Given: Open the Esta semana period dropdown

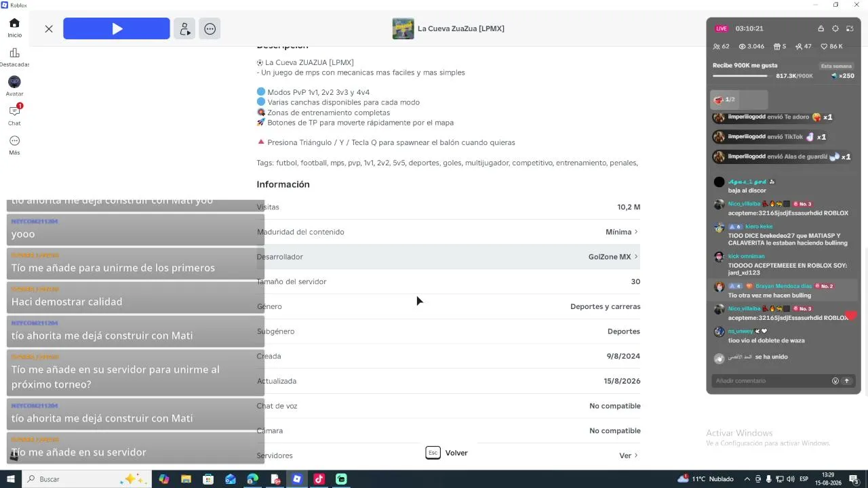Looking at the screenshot, I should pyautogui.click(x=836, y=66).
